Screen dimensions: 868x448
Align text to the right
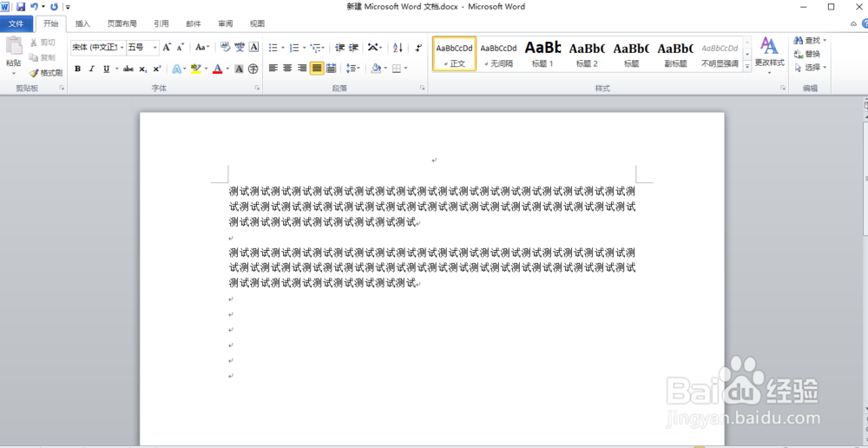[302, 68]
